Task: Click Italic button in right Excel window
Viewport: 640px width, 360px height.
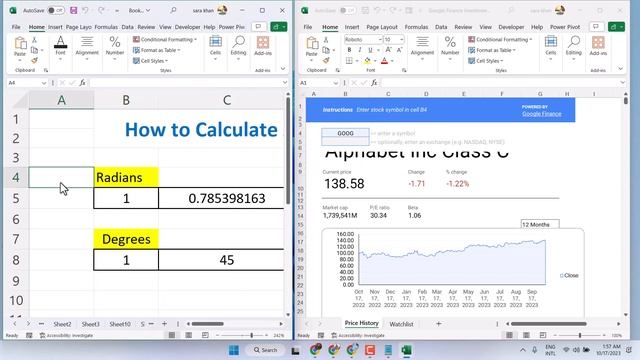Action: (360, 50)
